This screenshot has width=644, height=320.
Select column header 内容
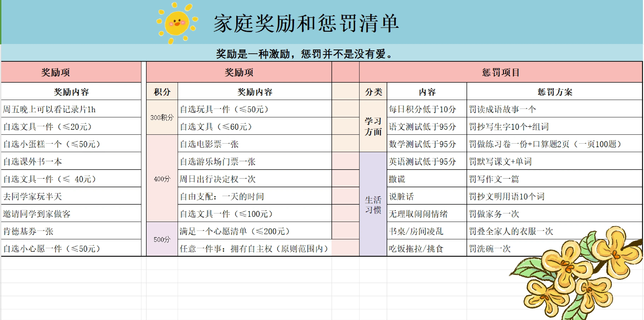(x=427, y=91)
